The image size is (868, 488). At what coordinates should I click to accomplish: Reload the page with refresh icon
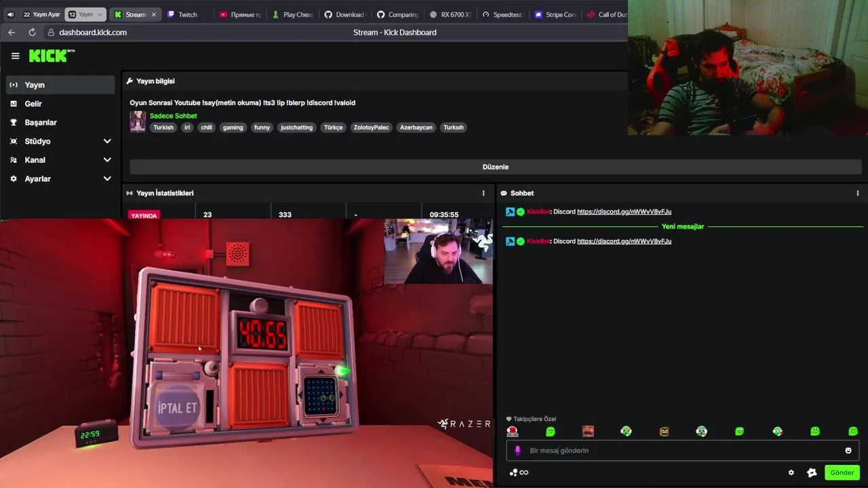tap(32, 33)
